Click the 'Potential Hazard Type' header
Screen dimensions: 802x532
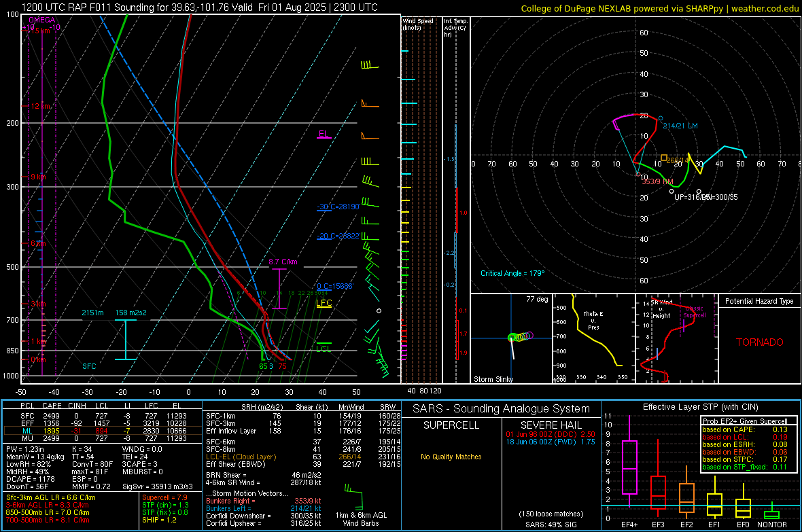(759, 301)
